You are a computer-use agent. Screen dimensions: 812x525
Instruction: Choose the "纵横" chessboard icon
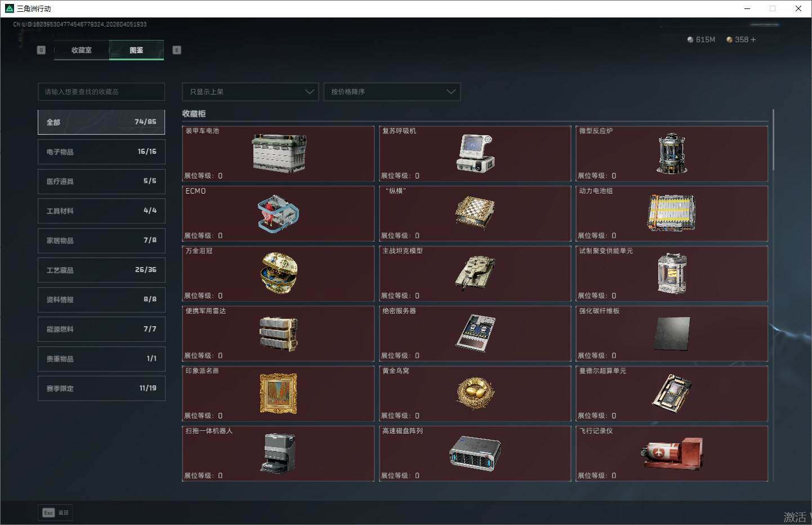(475, 213)
